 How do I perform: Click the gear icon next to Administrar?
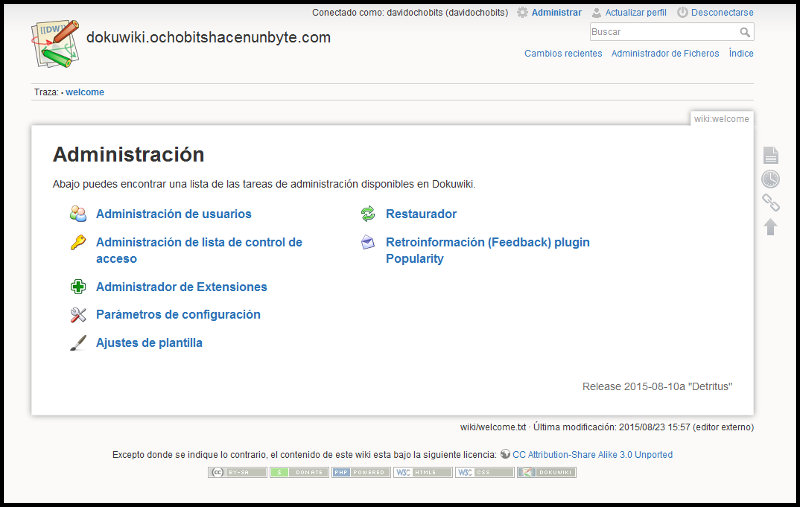click(522, 12)
